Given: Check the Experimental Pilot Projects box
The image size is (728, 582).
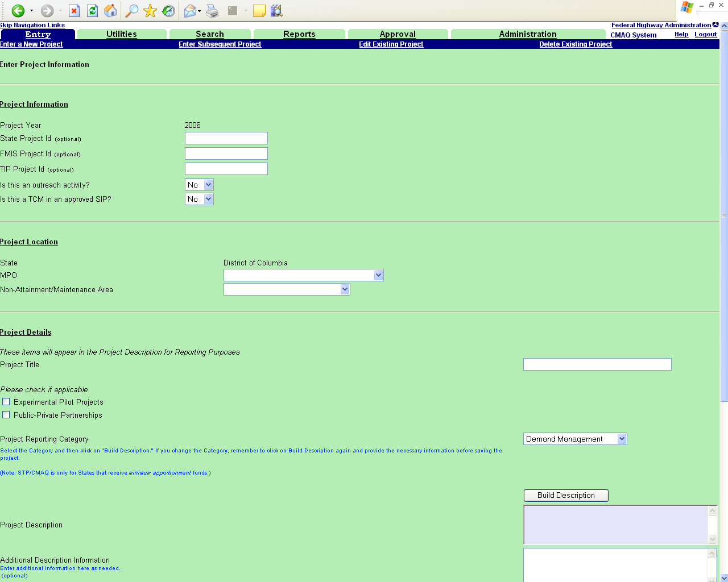Looking at the screenshot, I should pos(6,402).
